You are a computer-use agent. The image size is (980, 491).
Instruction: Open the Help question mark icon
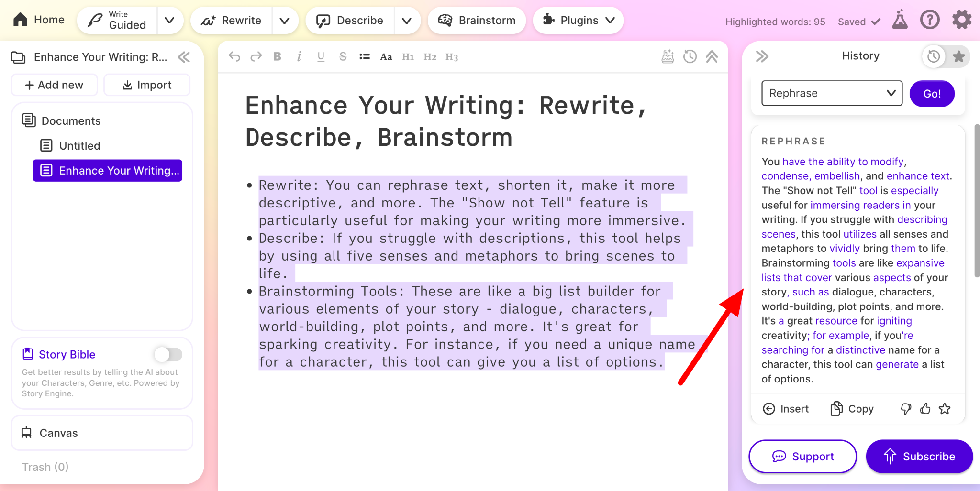pyautogui.click(x=930, y=20)
